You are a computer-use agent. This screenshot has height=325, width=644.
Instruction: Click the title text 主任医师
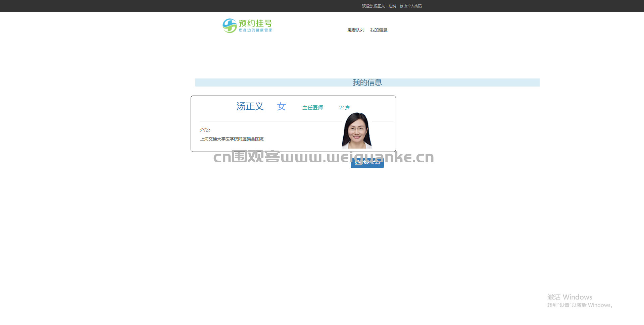[x=312, y=107]
